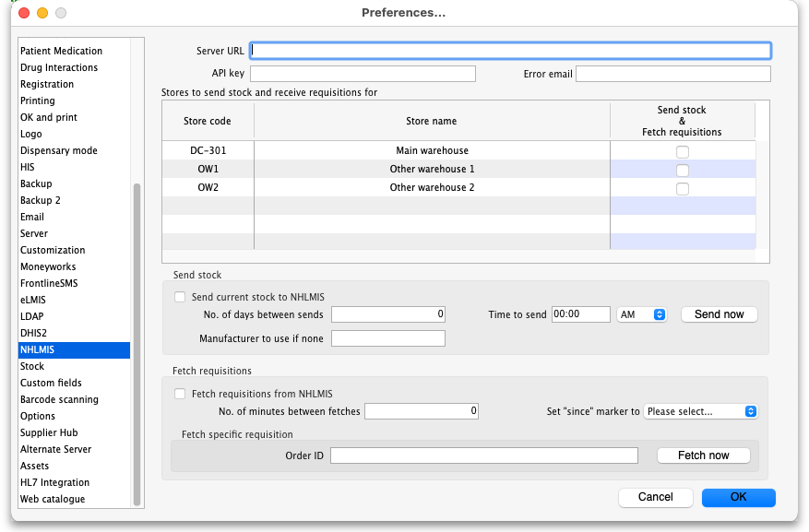Open Barcode scanning preferences

[59, 399]
